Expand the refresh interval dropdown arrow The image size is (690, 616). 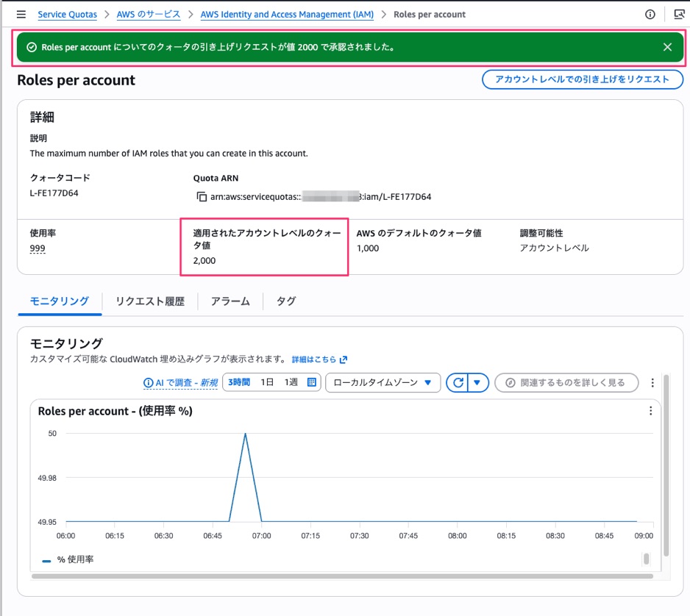click(x=477, y=382)
